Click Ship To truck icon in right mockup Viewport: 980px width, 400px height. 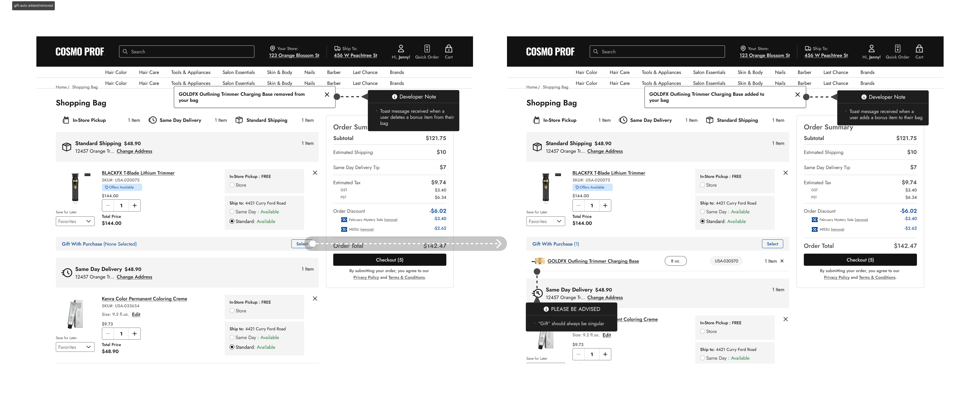pos(808,48)
